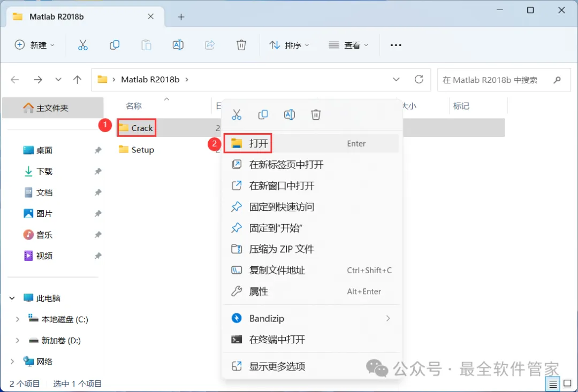Collapse the 此电脑 tree node
578x392 pixels.
tap(12, 298)
